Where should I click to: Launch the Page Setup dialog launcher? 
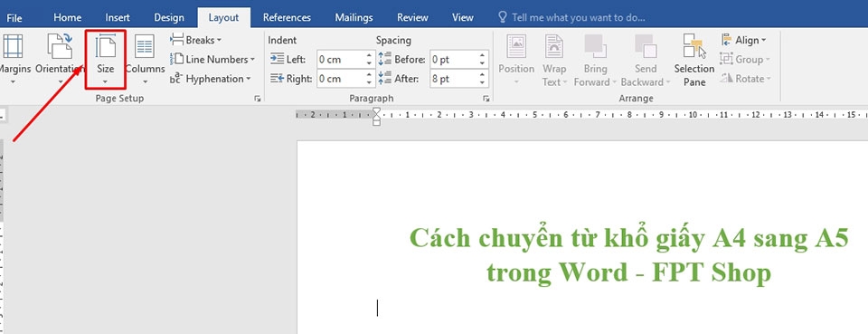[x=257, y=98]
